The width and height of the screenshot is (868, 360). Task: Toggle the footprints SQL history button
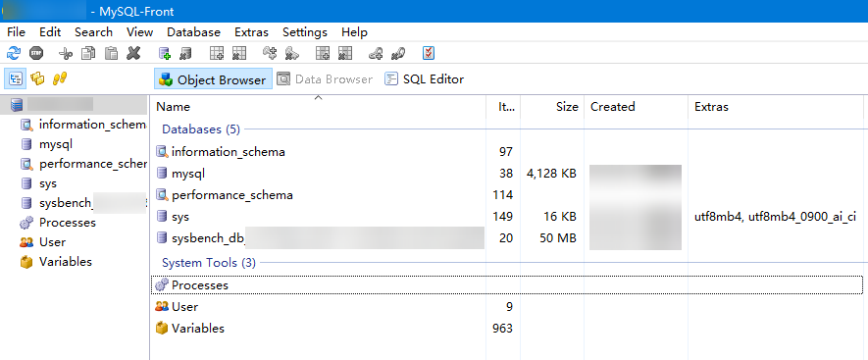(x=59, y=78)
